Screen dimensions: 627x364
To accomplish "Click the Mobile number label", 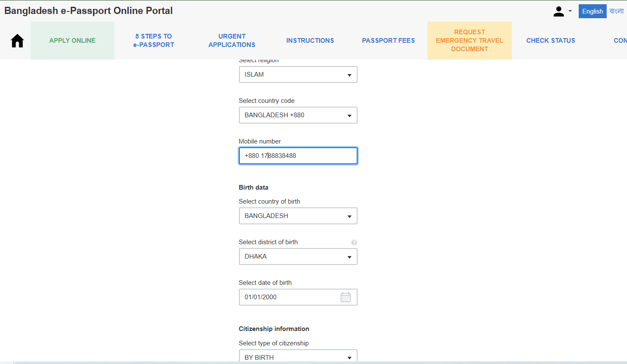I will click(260, 141).
